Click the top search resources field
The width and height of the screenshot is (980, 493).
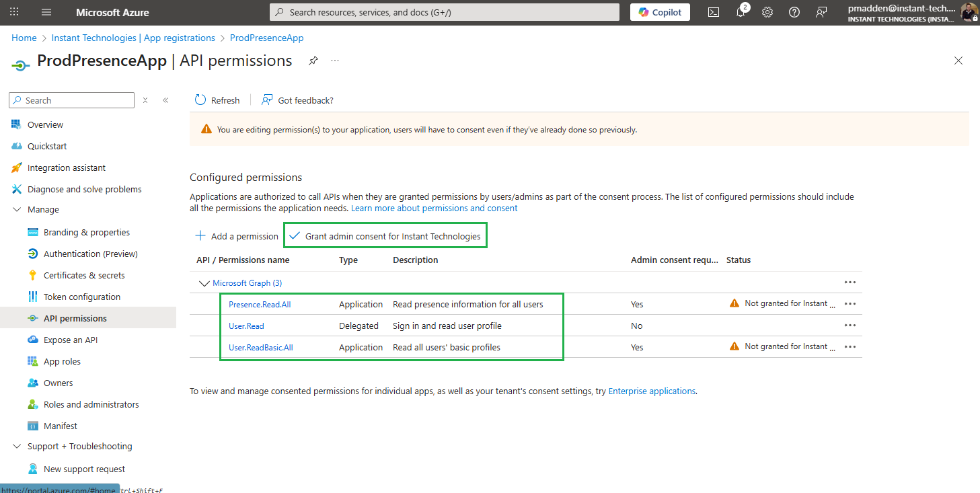(445, 12)
